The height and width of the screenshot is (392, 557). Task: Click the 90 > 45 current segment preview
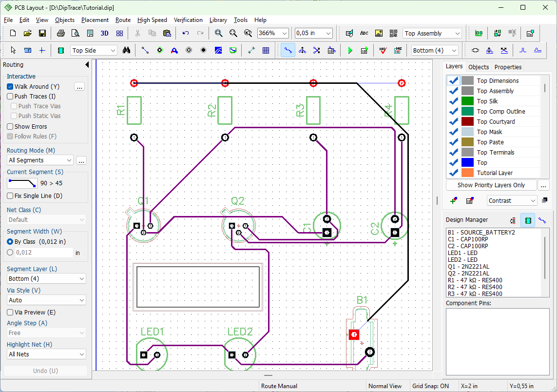pos(22,183)
